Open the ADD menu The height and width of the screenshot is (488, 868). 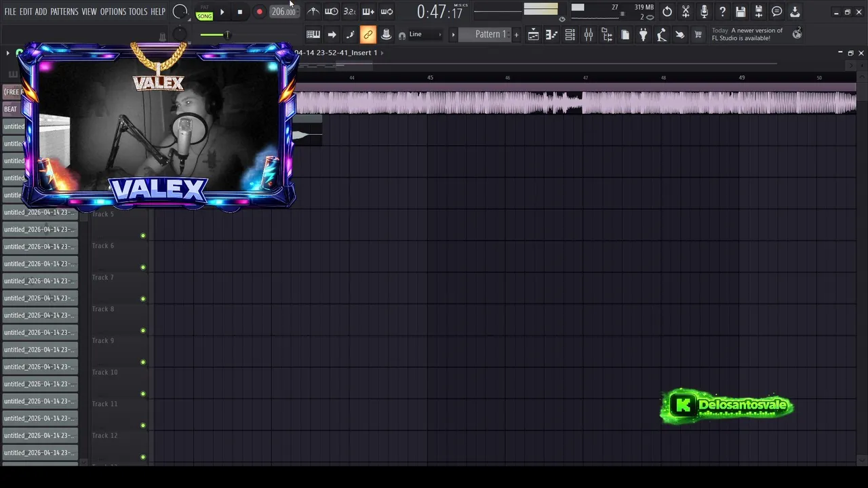click(41, 12)
